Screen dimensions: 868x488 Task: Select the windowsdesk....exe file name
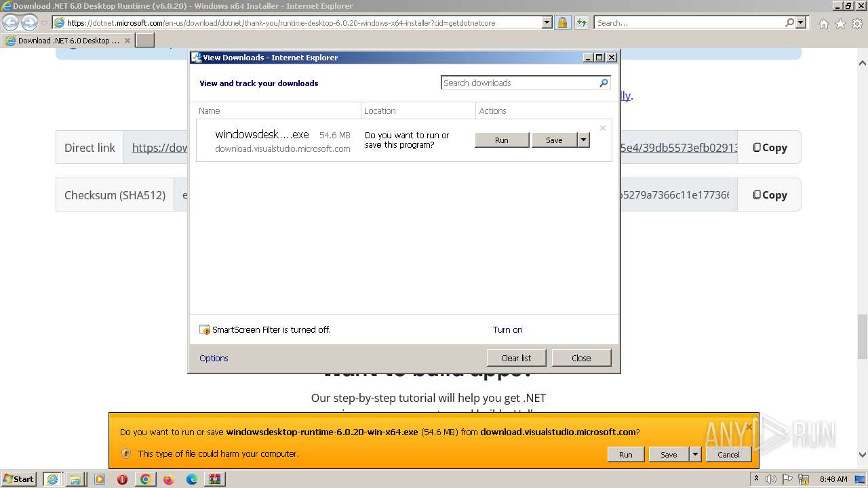pyautogui.click(x=262, y=135)
